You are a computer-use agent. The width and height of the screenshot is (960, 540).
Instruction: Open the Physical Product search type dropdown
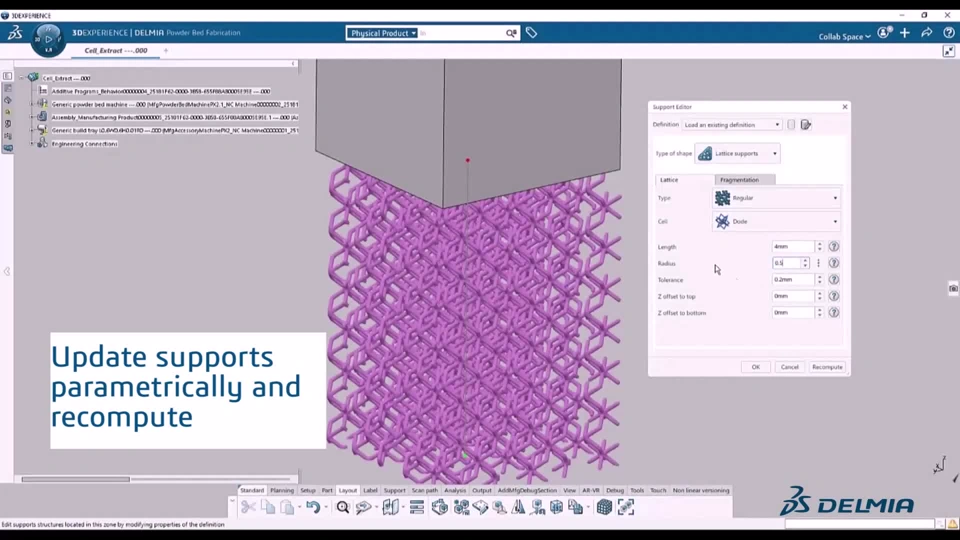383,33
